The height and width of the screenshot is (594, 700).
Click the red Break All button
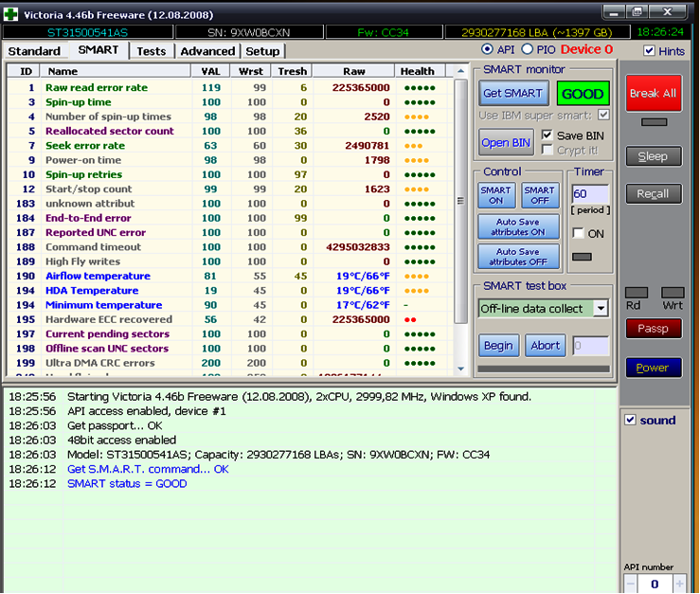point(654,93)
